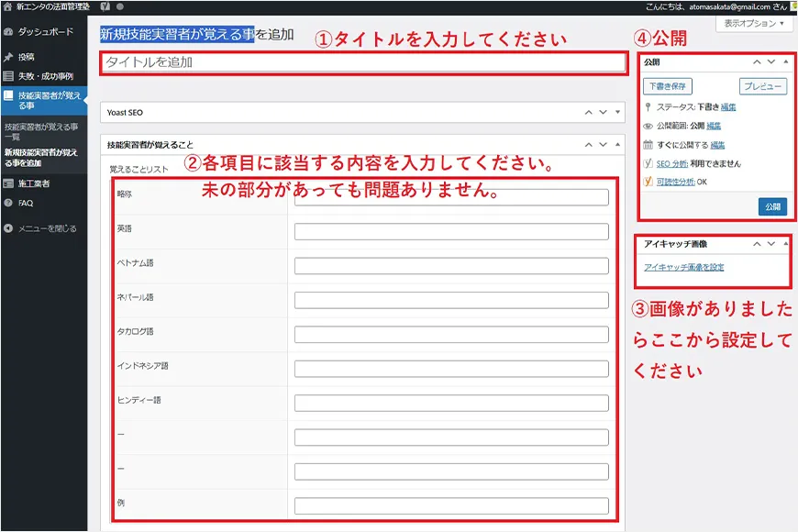This screenshot has height=532, width=798.
Task: Click the blue 公開 publish button
Action: (x=772, y=206)
